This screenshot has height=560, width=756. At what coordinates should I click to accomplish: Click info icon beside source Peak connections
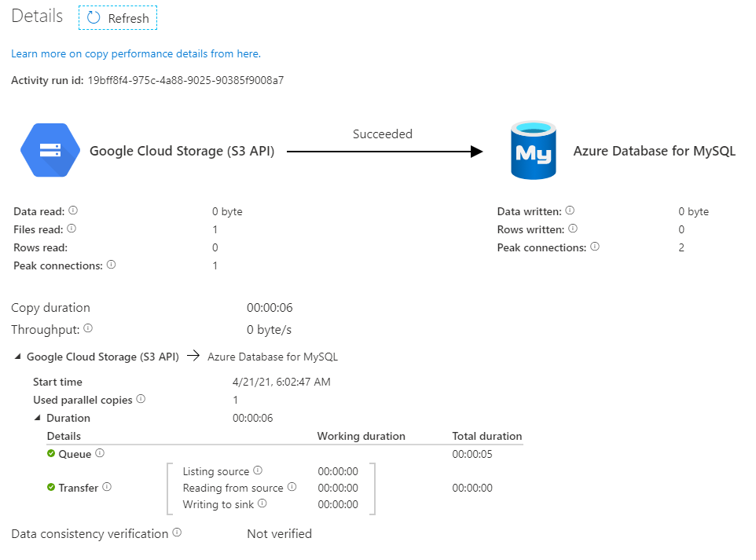click(111, 264)
